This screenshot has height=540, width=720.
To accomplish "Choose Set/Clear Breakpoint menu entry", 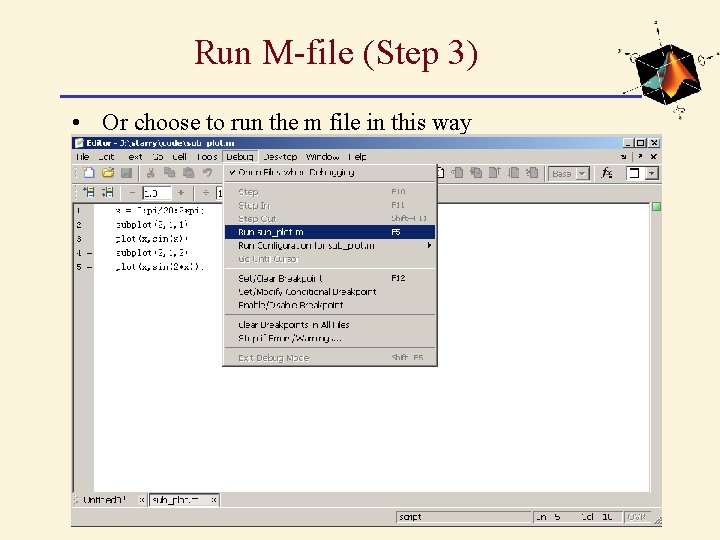I will click(x=330, y=278).
